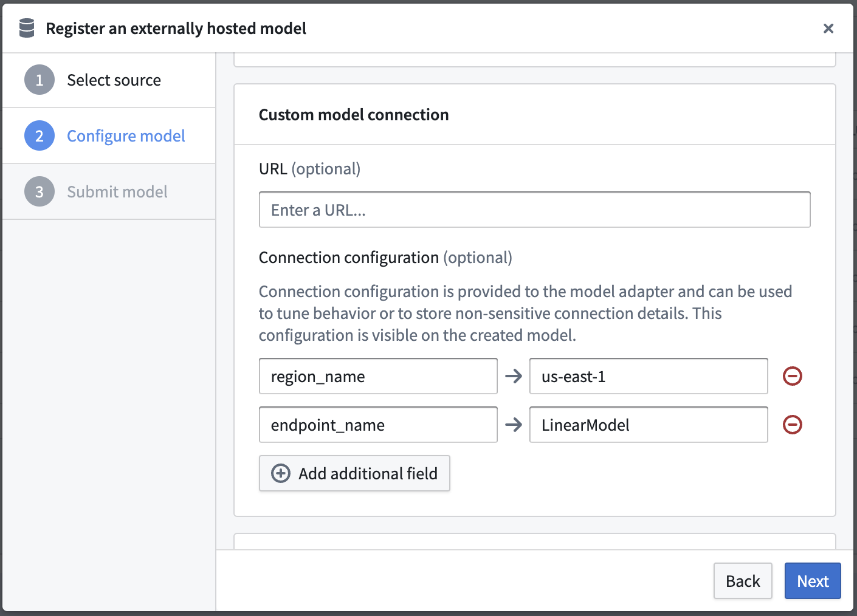Screen dimensions: 857x616
Task: Edit the LinearModel value field
Action: pos(649,425)
